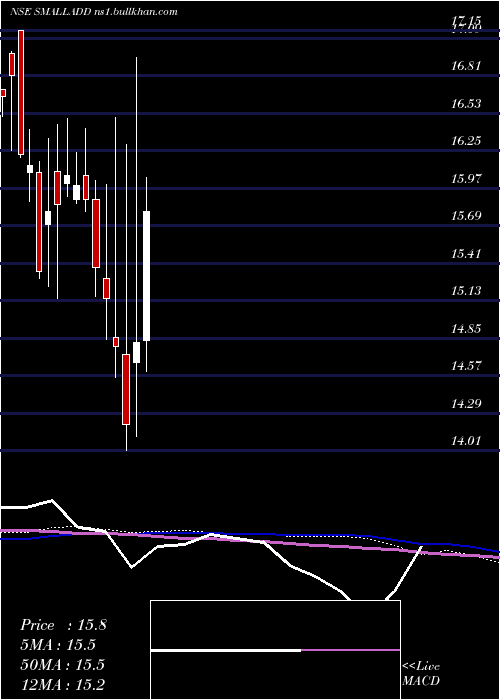
Task: Click the white horizontal line inside MACD box
Action: 226,650
